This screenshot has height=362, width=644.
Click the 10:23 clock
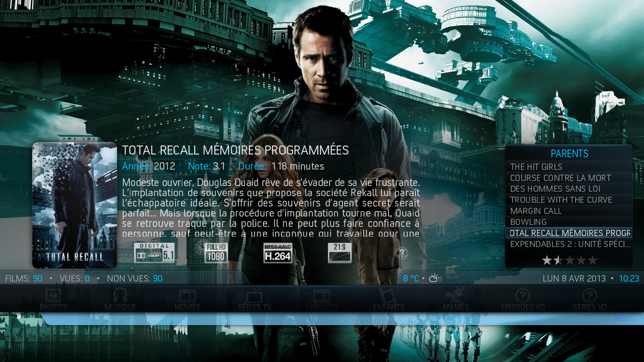[629, 279]
